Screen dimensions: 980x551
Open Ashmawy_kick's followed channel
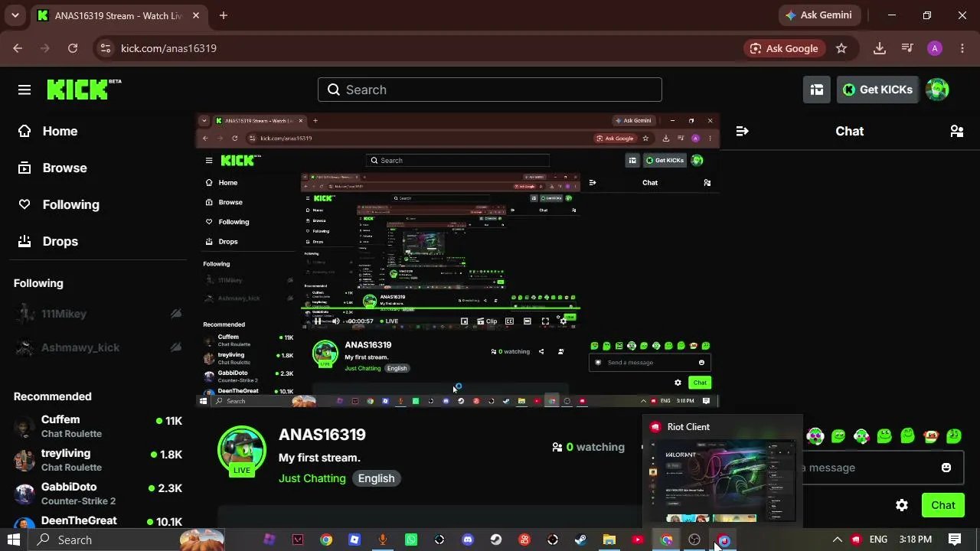pos(98,347)
